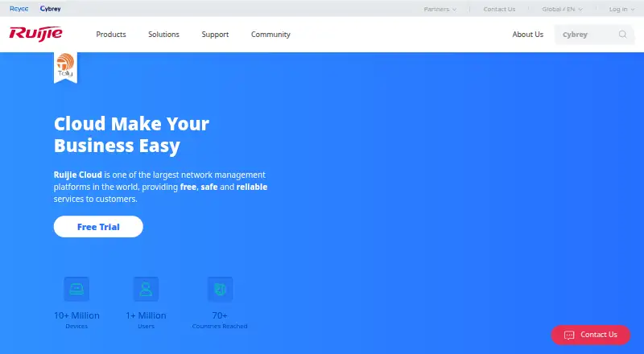Open the Global / EN language dropdown
The width and height of the screenshot is (644, 354).
pos(562,9)
